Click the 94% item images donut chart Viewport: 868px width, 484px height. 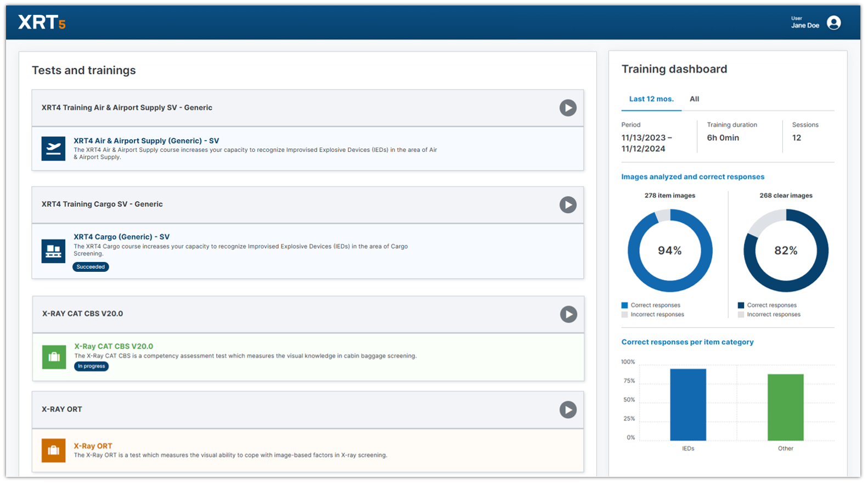(x=669, y=250)
